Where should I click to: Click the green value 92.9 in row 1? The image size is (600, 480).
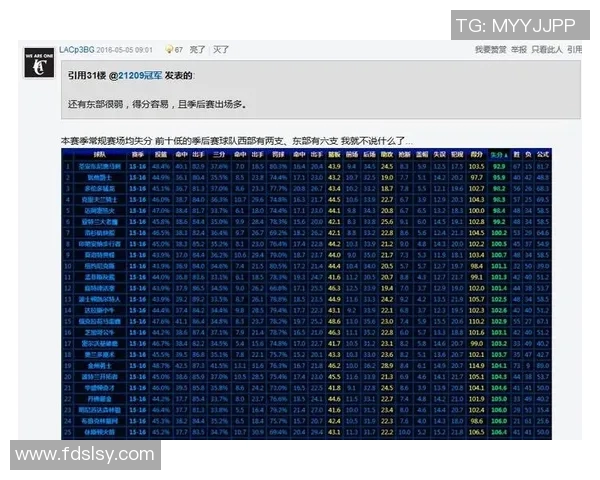pyautogui.click(x=499, y=167)
